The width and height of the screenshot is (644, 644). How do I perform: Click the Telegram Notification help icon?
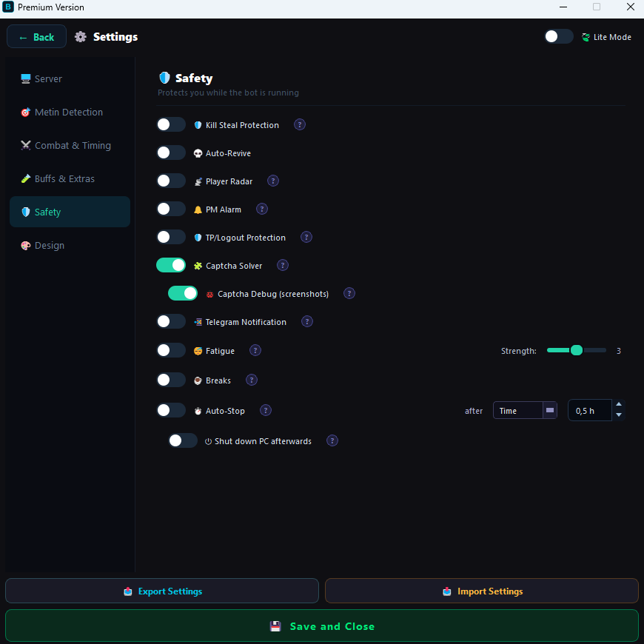pos(306,321)
